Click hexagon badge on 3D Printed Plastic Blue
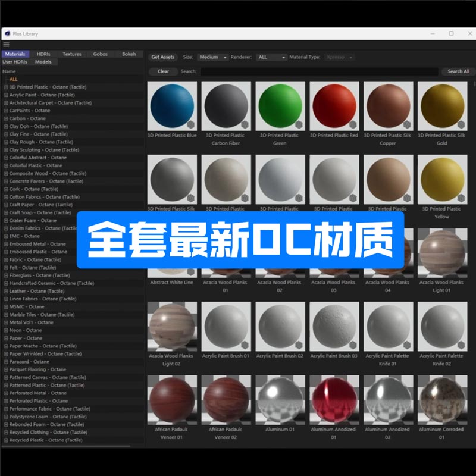 190,124
